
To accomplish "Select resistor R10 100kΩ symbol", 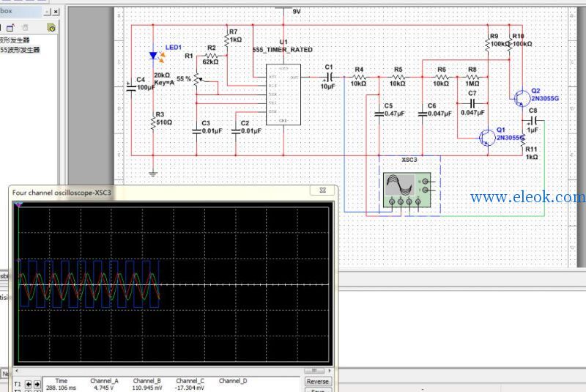I will [509, 44].
